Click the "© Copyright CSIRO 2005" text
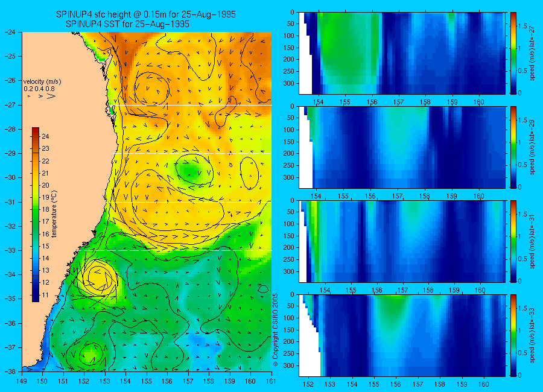 276,330
